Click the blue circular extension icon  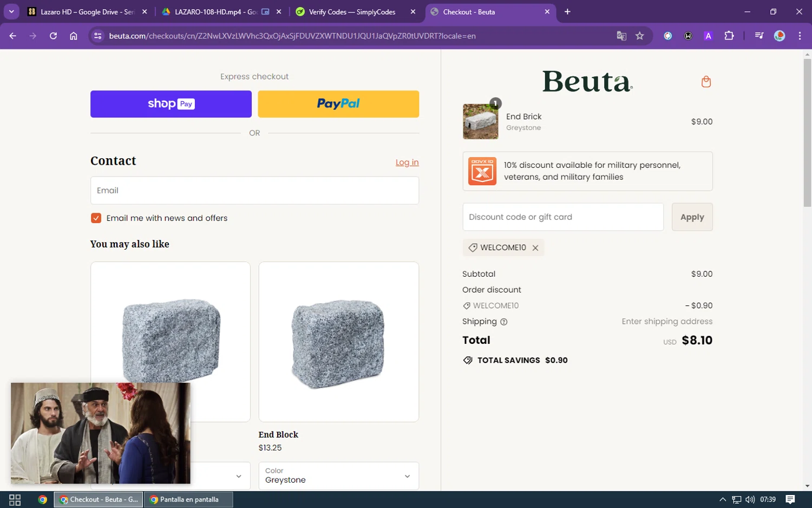668,36
